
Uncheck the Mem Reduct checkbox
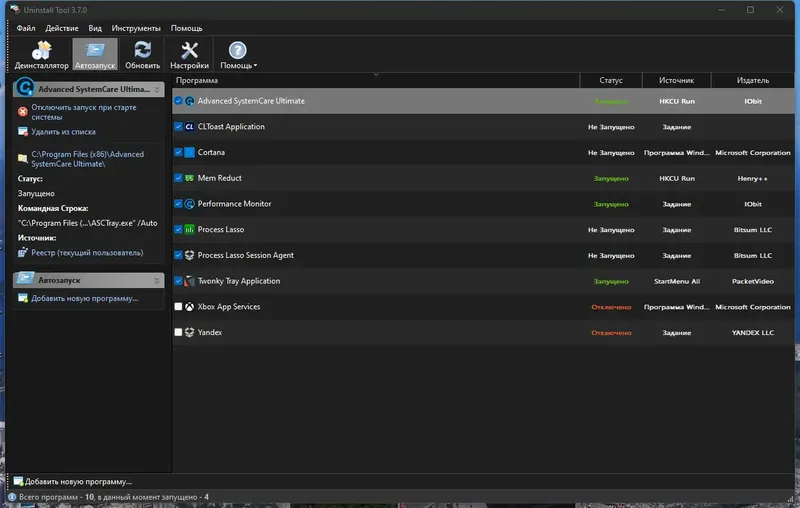pos(178,177)
